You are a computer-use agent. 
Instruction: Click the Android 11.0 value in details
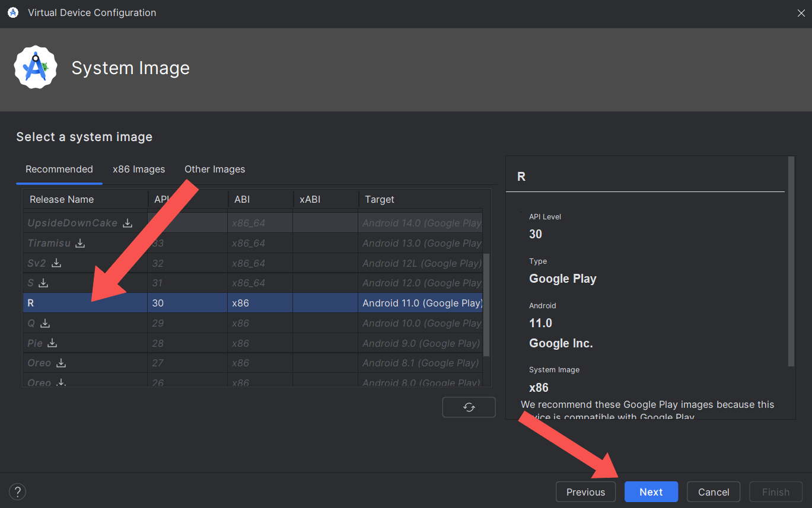(x=540, y=323)
